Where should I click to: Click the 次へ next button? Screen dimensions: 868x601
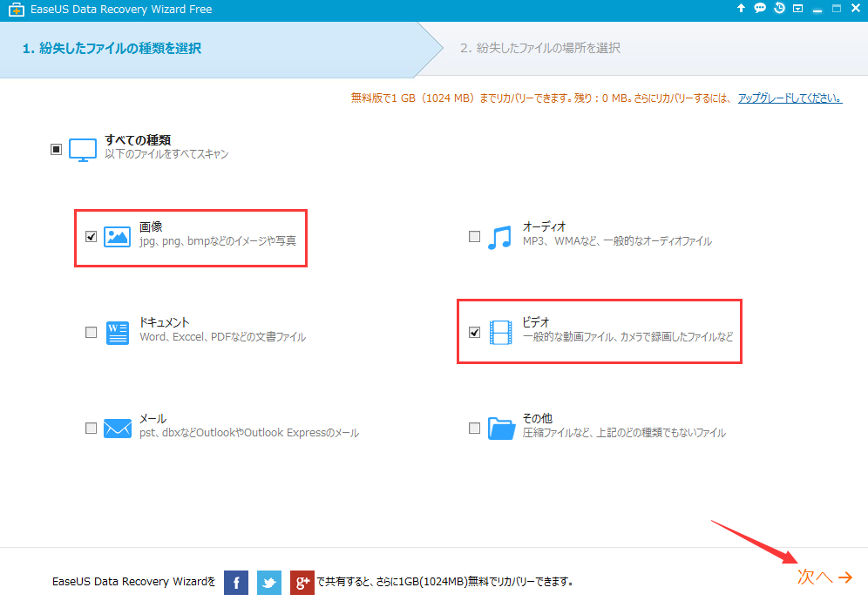[x=824, y=577]
